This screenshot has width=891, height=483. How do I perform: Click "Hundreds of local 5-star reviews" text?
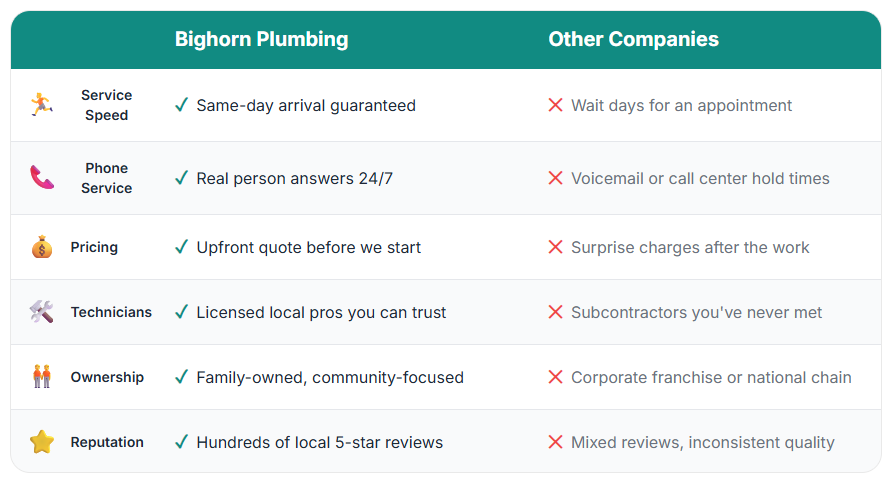[x=319, y=442]
